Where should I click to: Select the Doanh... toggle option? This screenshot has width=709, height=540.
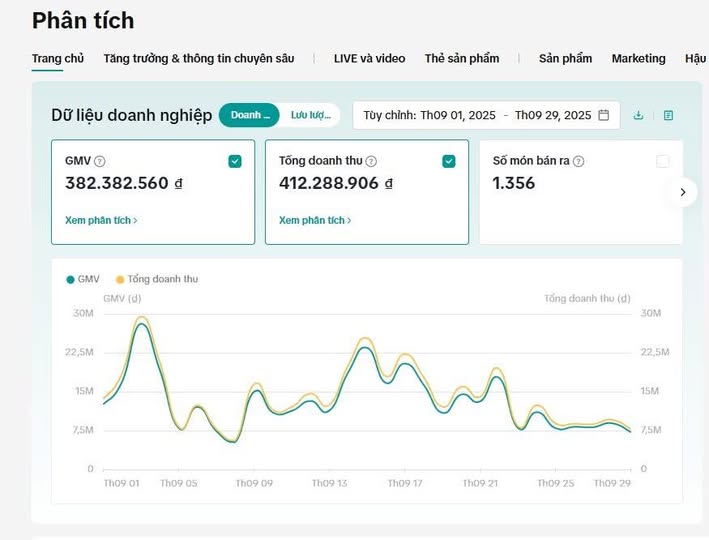(x=249, y=115)
